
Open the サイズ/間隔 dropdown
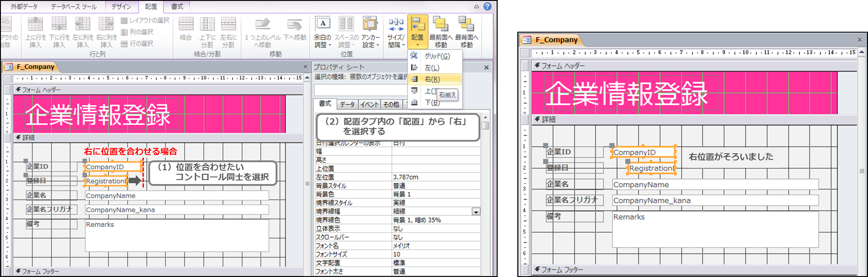pos(396,32)
